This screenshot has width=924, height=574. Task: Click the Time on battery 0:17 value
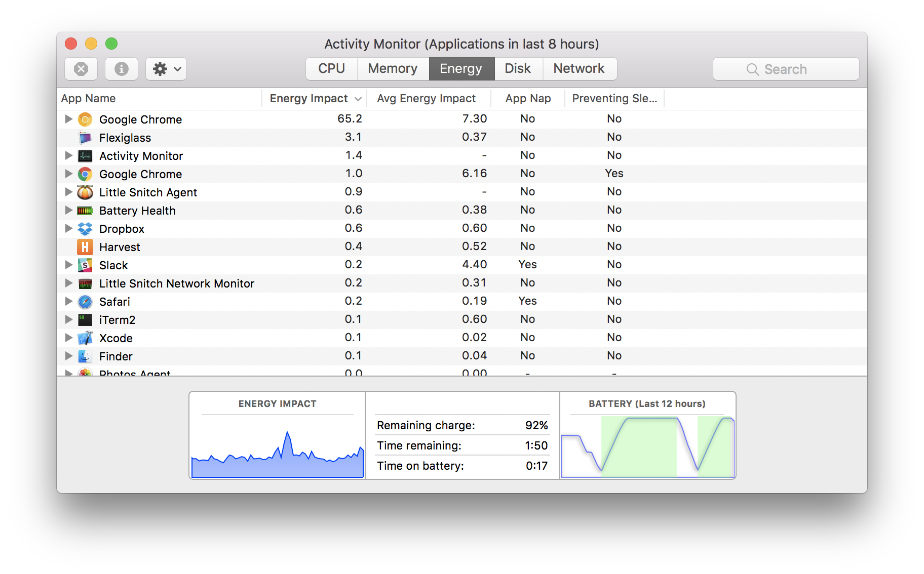click(536, 466)
